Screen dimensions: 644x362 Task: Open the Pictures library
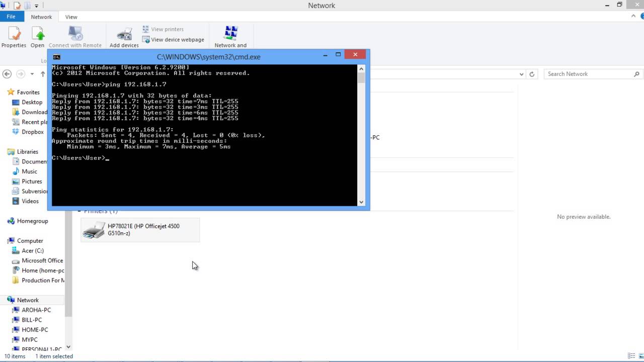32,182
